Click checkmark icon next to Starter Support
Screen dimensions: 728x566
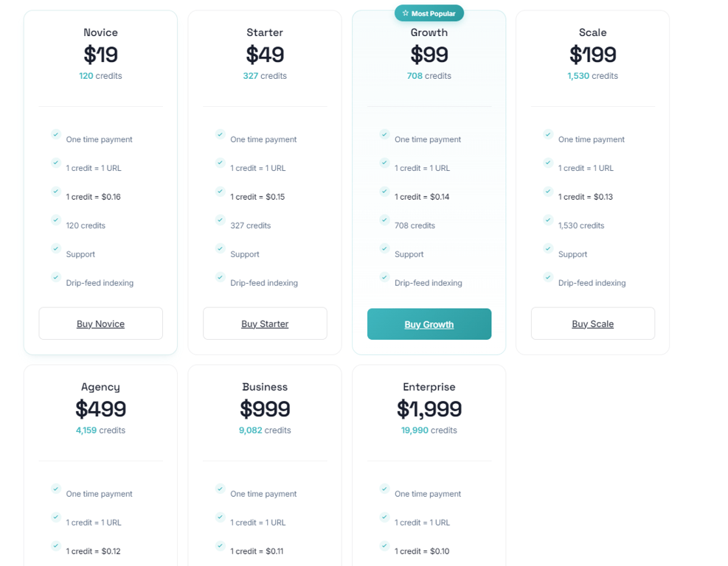point(220,248)
